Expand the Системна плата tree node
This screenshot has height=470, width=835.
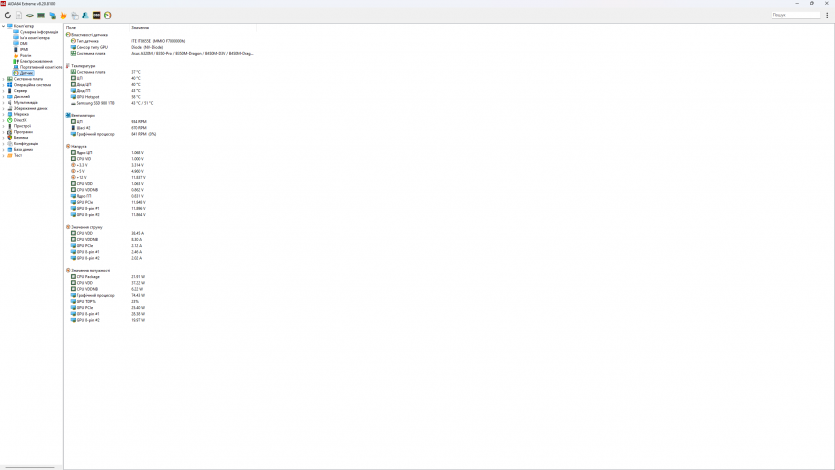pos(3,79)
